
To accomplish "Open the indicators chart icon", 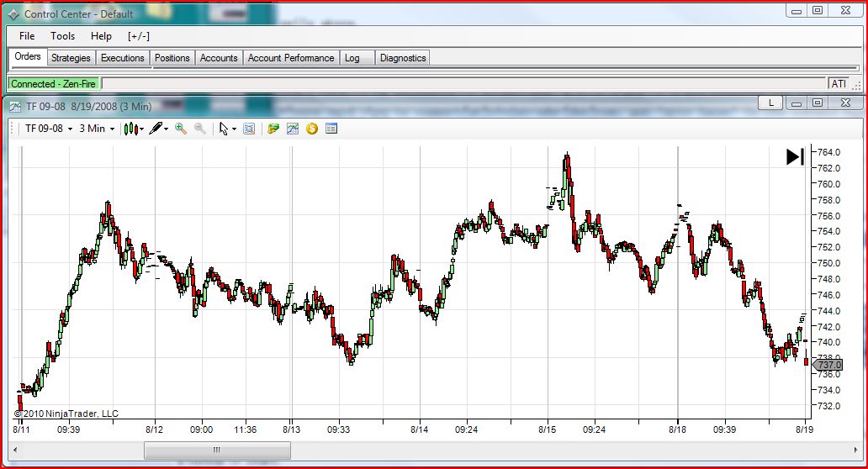I will (x=293, y=129).
